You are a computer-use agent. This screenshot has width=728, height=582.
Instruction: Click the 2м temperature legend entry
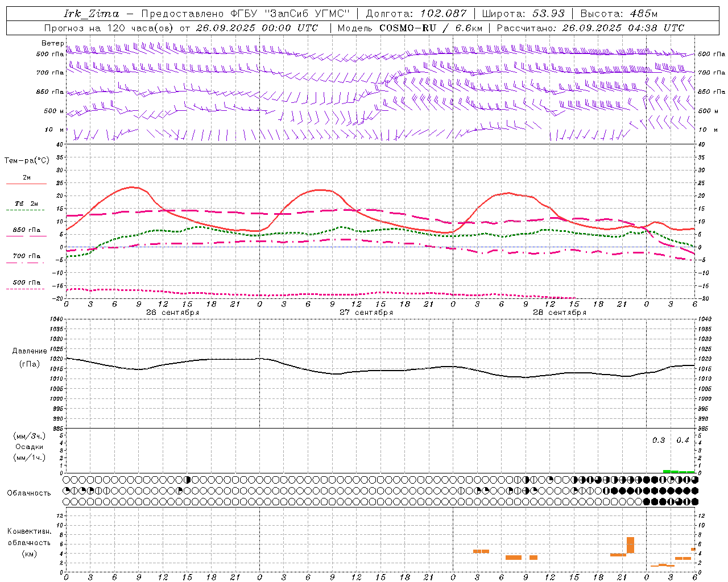[x=27, y=177]
